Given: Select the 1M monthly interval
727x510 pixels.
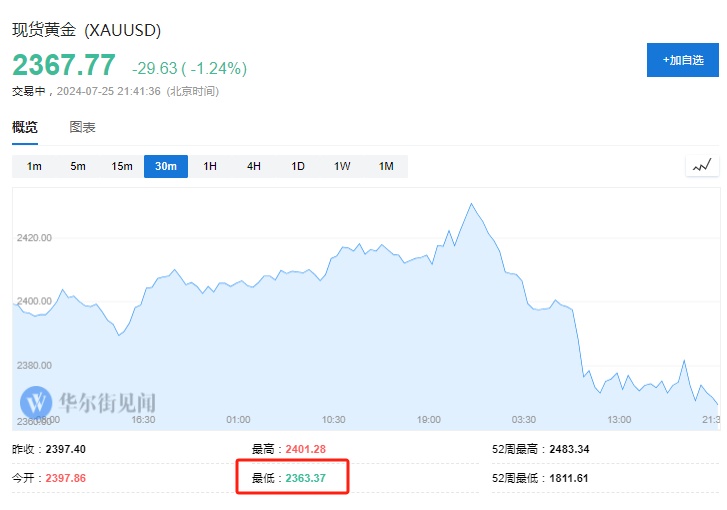Looking at the screenshot, I should [x=386, y=166].
